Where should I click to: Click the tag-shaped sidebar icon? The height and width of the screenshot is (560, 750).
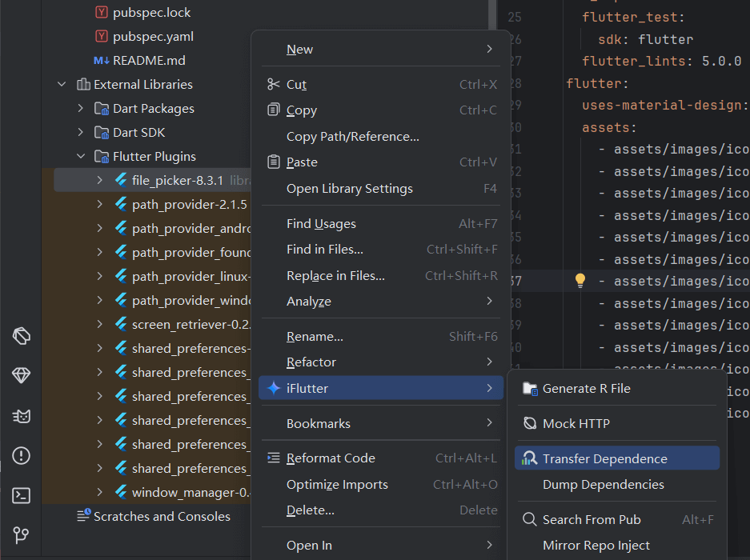(21, 336)
